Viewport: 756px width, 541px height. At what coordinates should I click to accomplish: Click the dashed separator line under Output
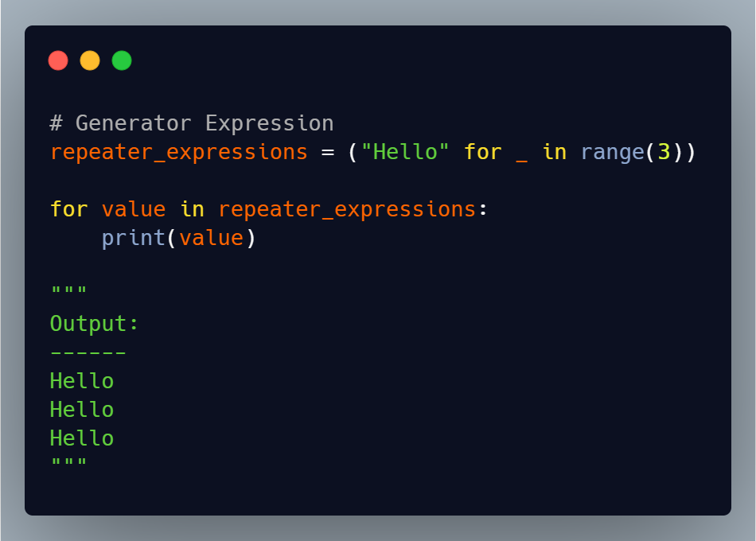(88, 352)
